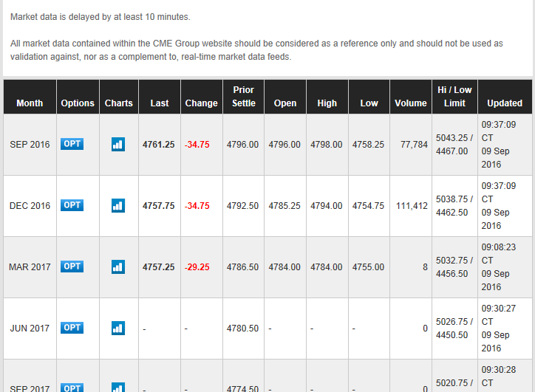The height and width of the screenshot is (392, 535).
Task: Select the DEC 2016 volume 111,412 cell
Action: coord(412,206)
